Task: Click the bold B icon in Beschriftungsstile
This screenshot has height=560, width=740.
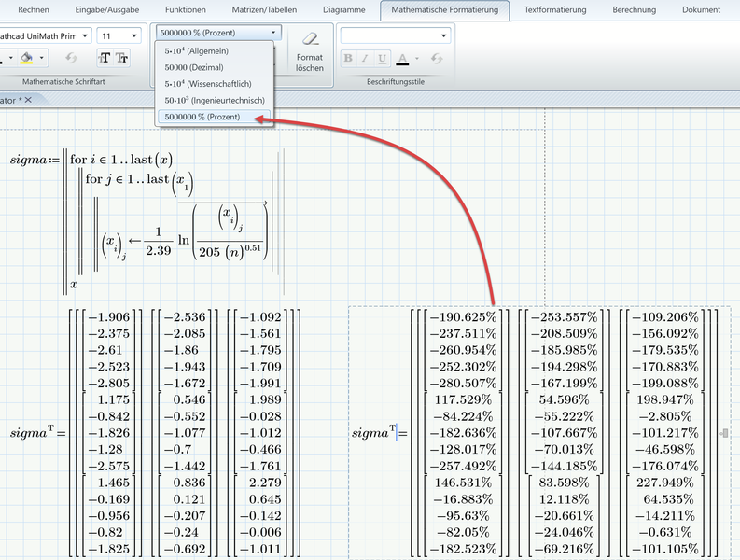Action: tap(348, 59)
